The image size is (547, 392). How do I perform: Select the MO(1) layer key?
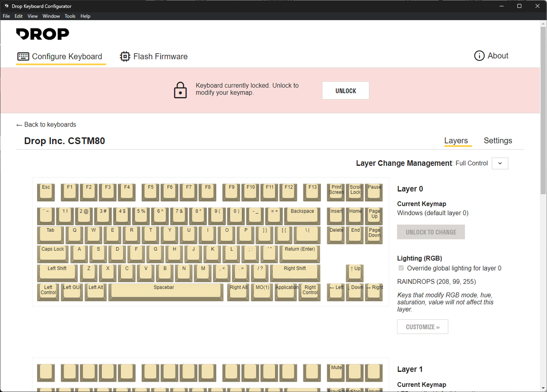click(262, 292)
